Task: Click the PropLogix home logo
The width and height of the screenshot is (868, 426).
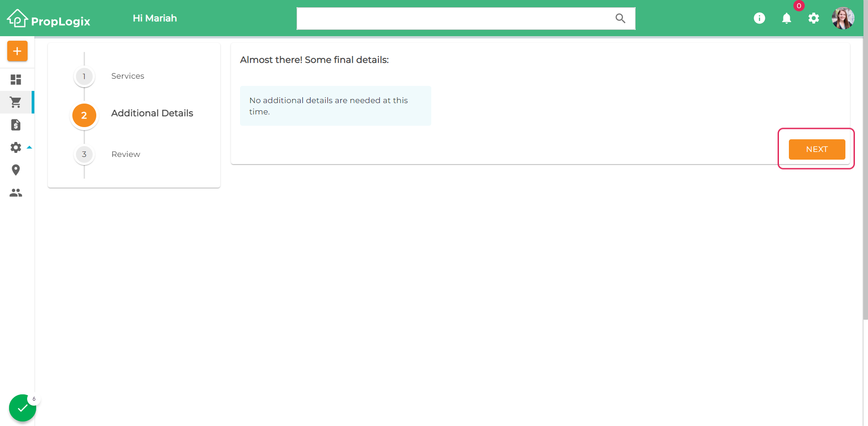Action: (x=48, y=19)
